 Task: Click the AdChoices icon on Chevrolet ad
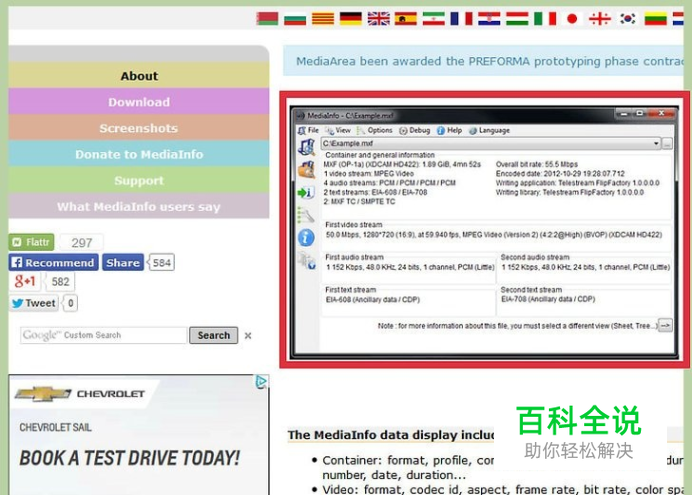tap(261, 382)
